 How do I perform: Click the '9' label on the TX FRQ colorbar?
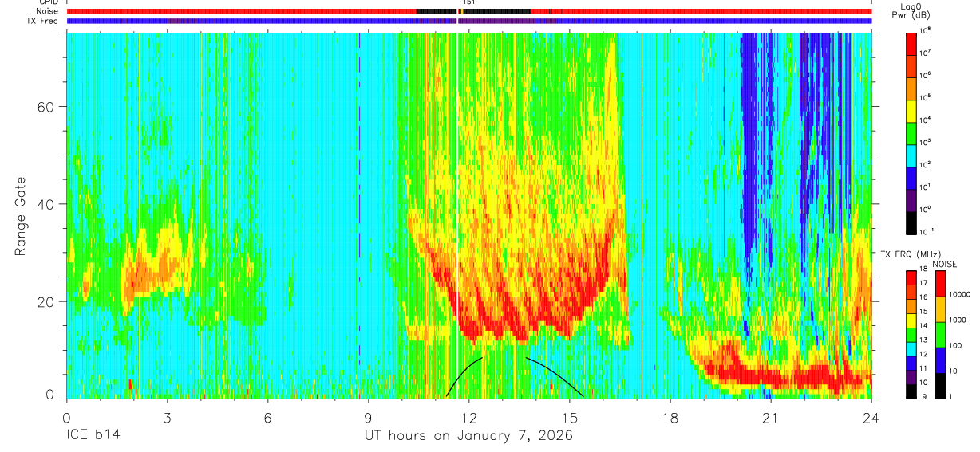tap(926, 397)
